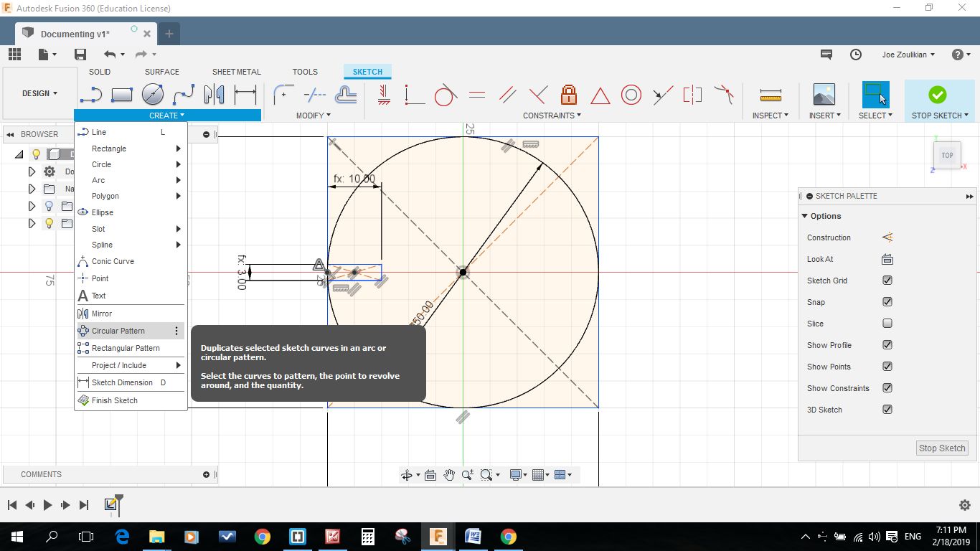
Task: Toggle the Snap checkbox
Action: tap(887, 302)
